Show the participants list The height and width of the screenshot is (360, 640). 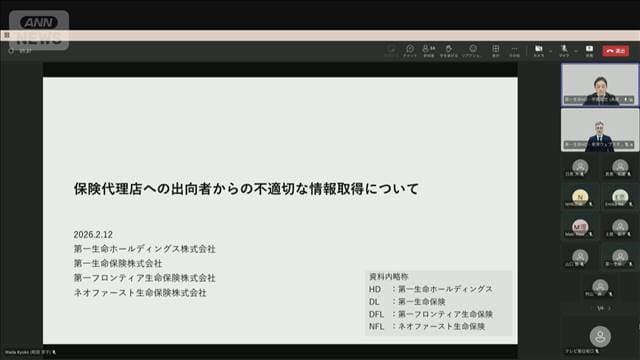(429, 51)
